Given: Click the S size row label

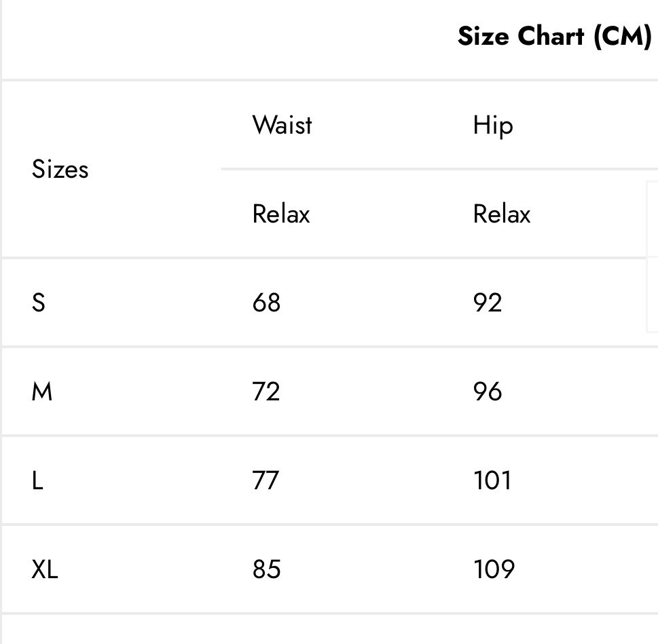Looking at the screenshot, I should (38, 302).
